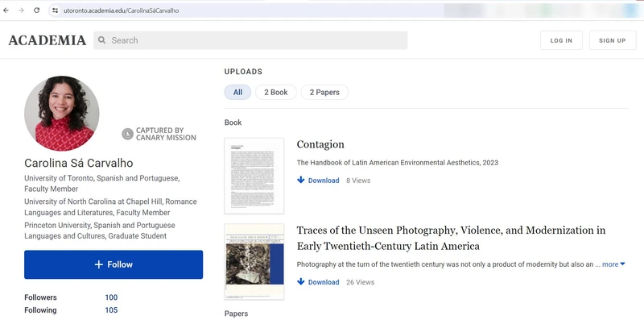The image size is (644, 320).
Task: Open the Following count 105
Action: point(111,310)
